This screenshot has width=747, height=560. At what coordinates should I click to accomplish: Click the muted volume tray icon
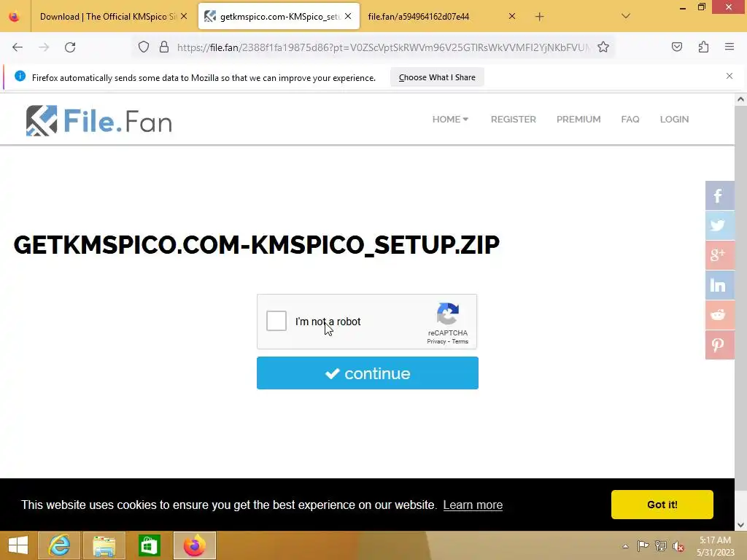[x=678, y=546]
